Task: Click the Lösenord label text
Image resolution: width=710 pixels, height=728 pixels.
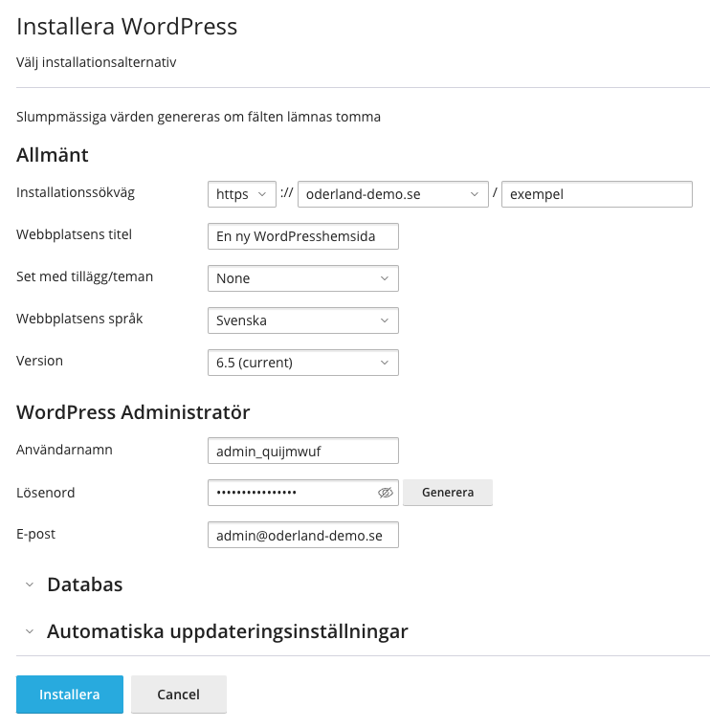Action: coord(46,493)
